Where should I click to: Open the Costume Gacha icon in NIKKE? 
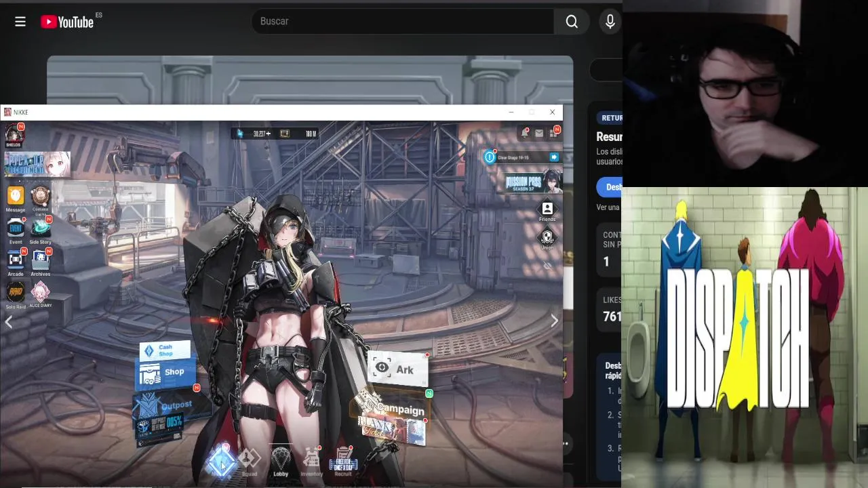point(41,199)
